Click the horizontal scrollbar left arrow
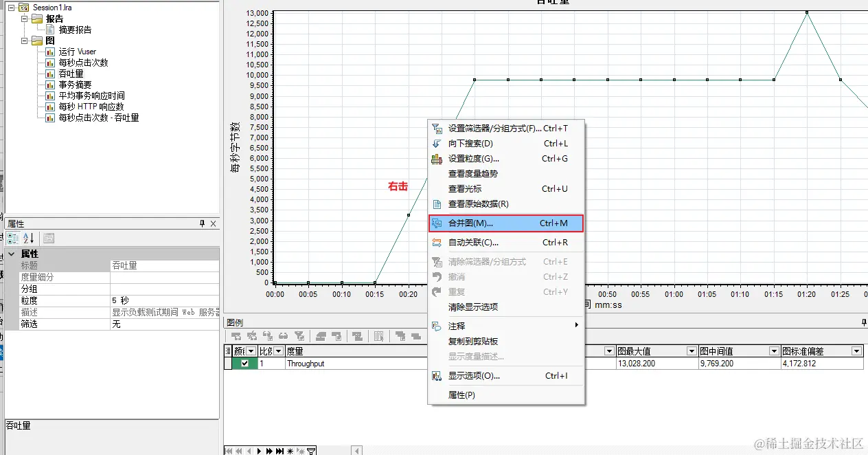The image size is (868, 455). coord(357,451)
